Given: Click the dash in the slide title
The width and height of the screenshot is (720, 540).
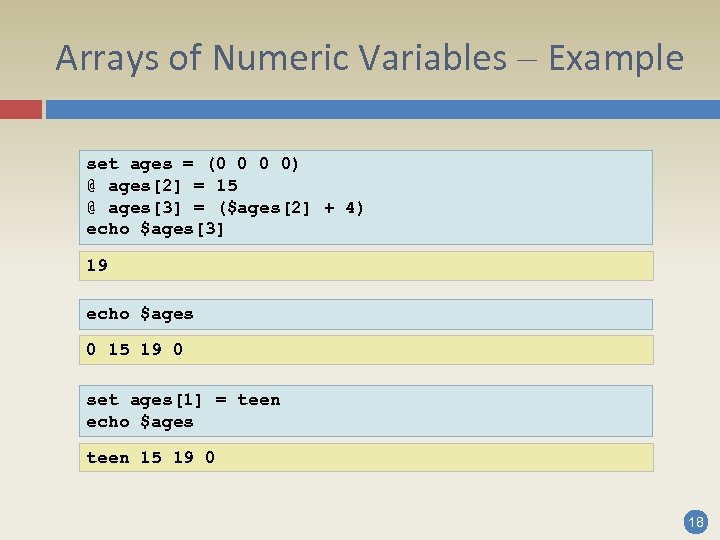Looking at the screenshot, I should pos(528,60).
